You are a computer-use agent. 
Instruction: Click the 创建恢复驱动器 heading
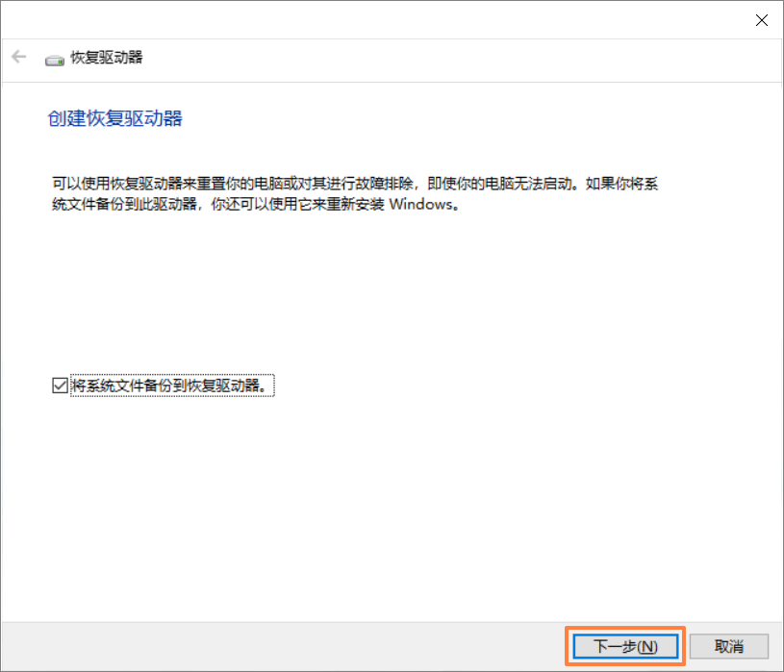point(115,118)
